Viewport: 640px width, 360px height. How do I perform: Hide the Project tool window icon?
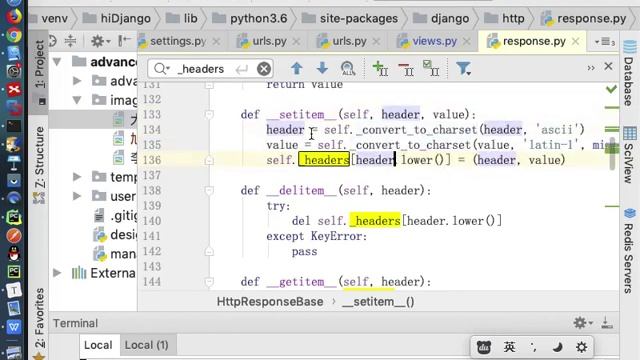[x=124, y=41]
